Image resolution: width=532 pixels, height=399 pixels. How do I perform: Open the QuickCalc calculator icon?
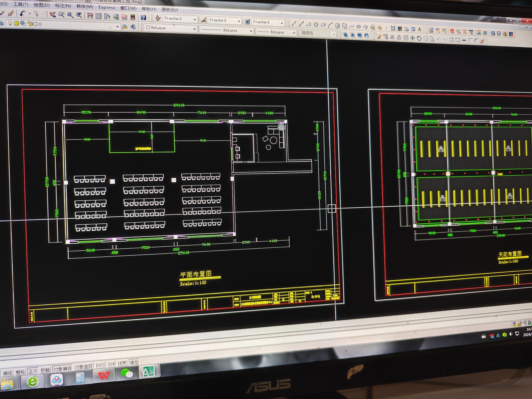pyautogui.click(x=133, y=17)
